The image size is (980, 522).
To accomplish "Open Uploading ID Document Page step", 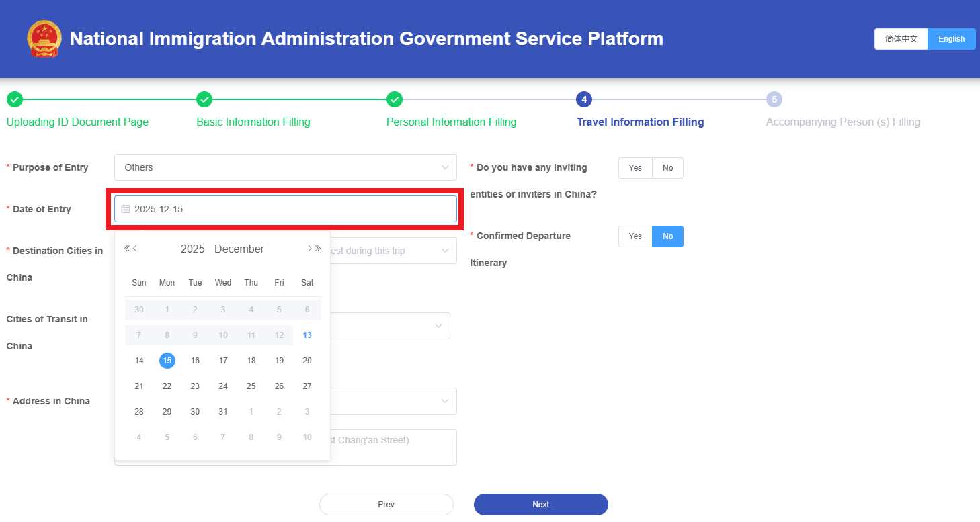I will 78,122.
